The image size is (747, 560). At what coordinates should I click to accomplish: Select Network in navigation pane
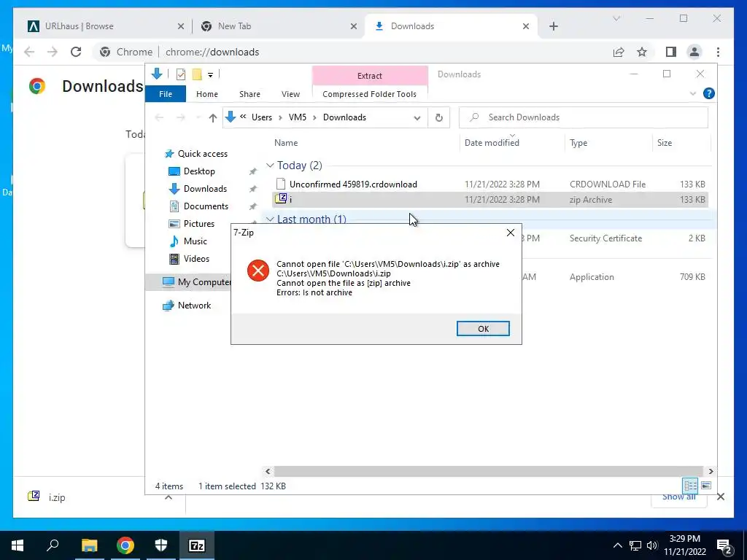coord(194,306)
